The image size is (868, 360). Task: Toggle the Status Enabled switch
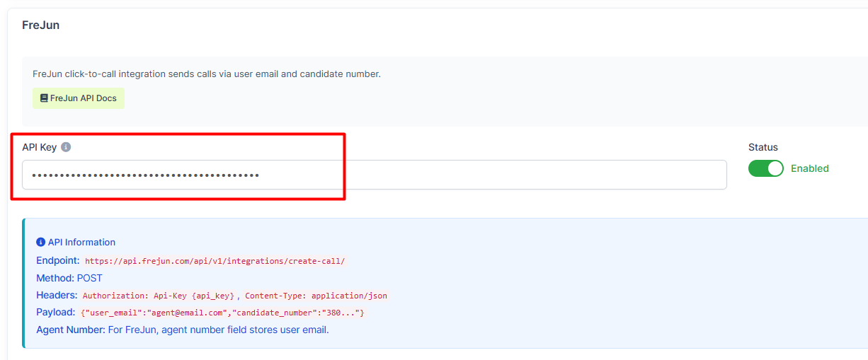pos(766,168)
